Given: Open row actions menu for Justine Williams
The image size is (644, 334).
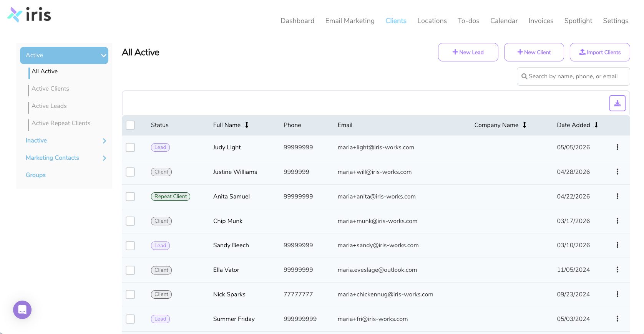Looking at the screenshot, I should point(617,172).
